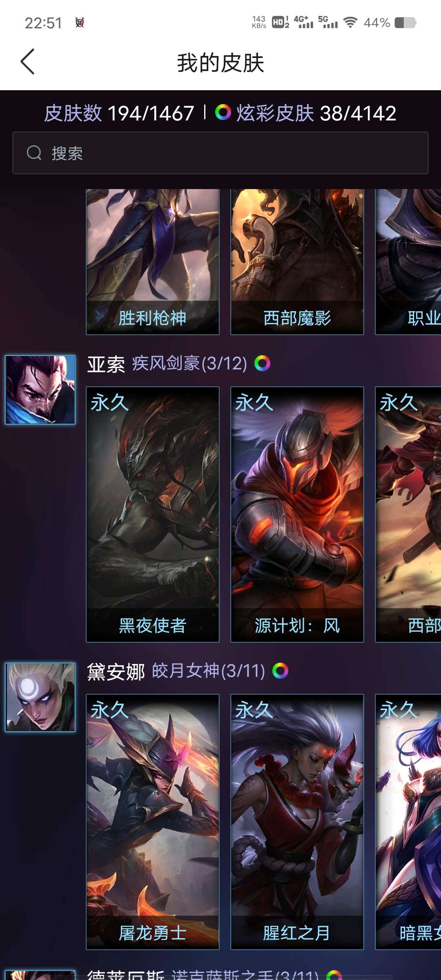Click the search input field

pos(220,153)
